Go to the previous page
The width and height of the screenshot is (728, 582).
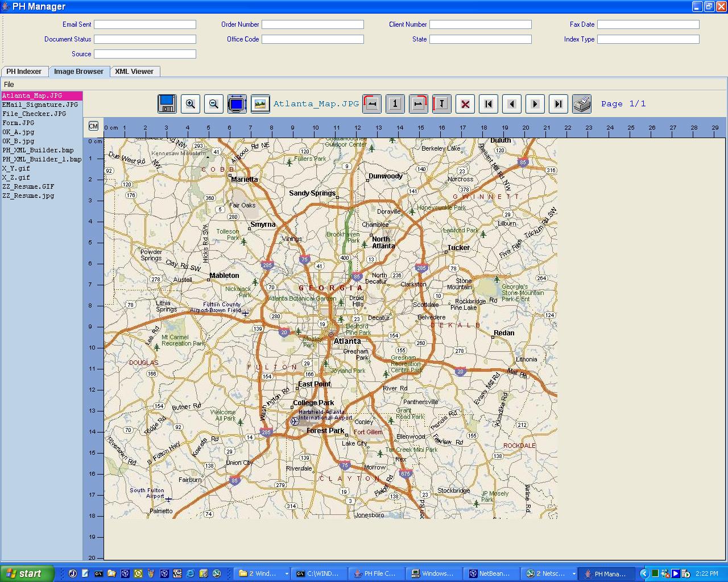[x=512, y=103]
